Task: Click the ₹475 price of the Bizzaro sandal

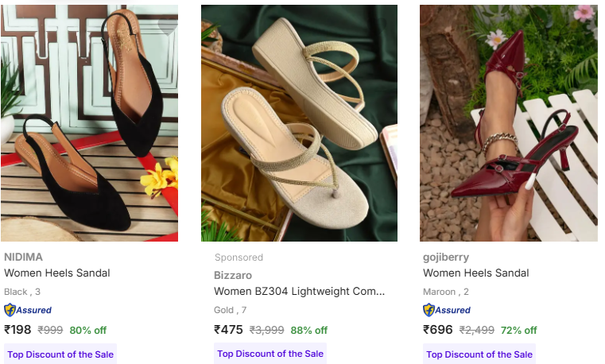Action: (228, 330)
